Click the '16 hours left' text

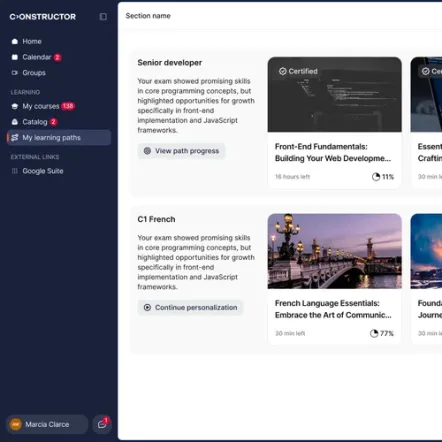pyautogui.click(x=293, y=177)
